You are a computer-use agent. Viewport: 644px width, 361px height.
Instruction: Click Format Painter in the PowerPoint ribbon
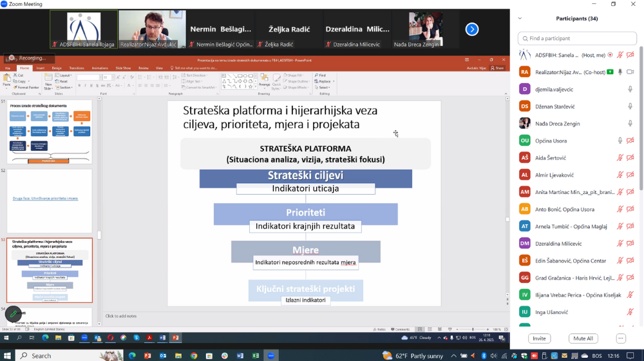click(x=26, y=88)
